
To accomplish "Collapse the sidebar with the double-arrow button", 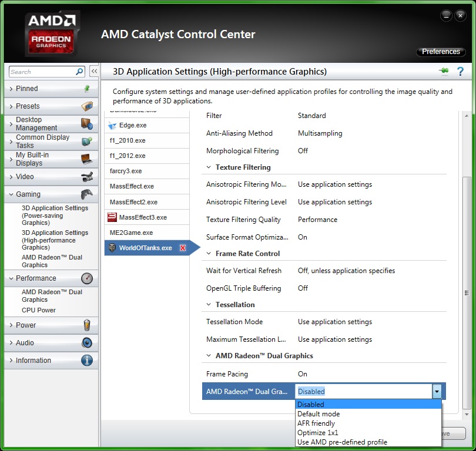I will 94,72.
